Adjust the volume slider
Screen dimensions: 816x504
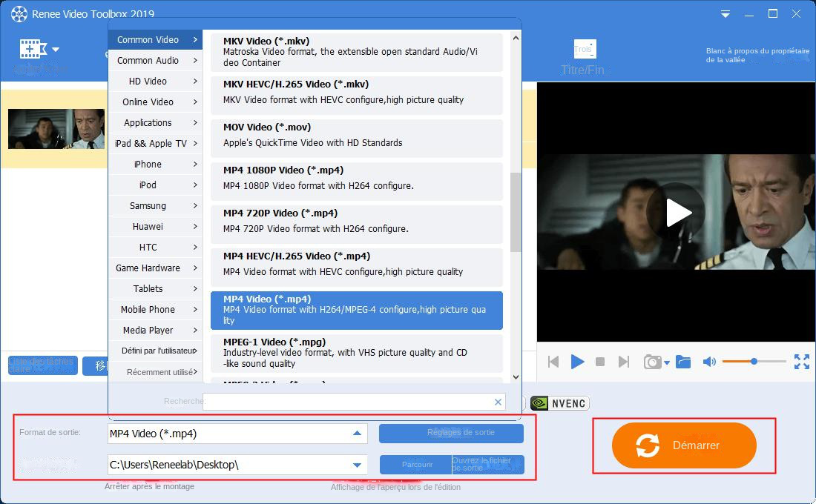[x=753, y=362]
